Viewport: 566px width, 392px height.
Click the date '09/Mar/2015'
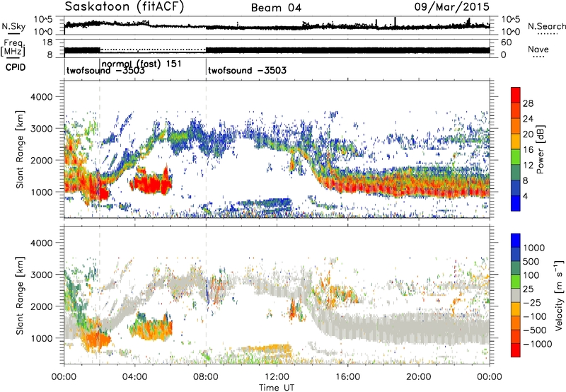[451, 7]
